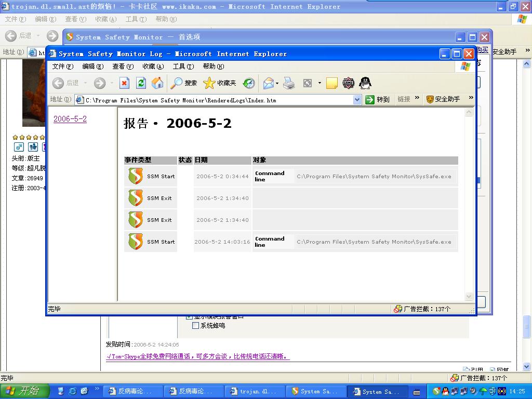The image size is (532, 399).
Task: Click the green Refresh icon
Action: (x=141, y=83)
